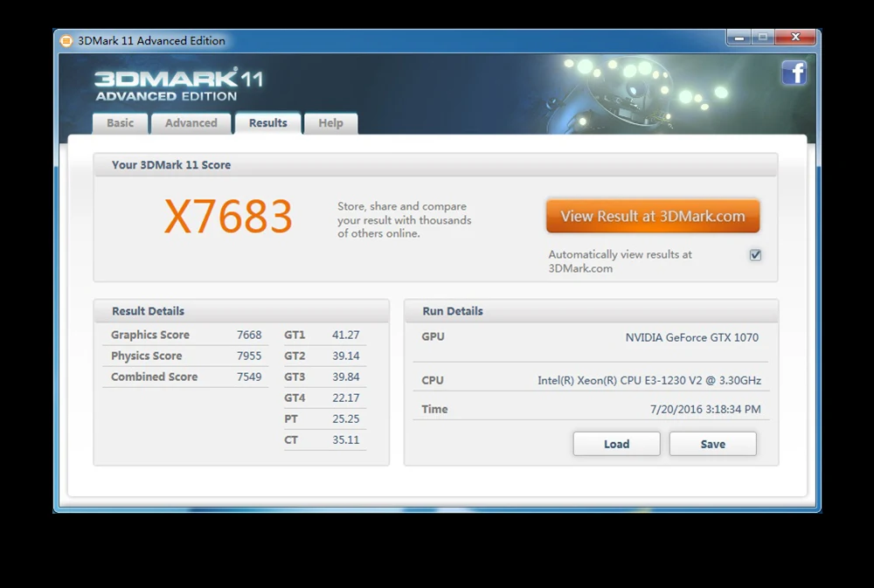Click Your 3DMark 11 Score header
This screenshot has height=588, width=874.
pyautogui.click(x=435, y=165)
